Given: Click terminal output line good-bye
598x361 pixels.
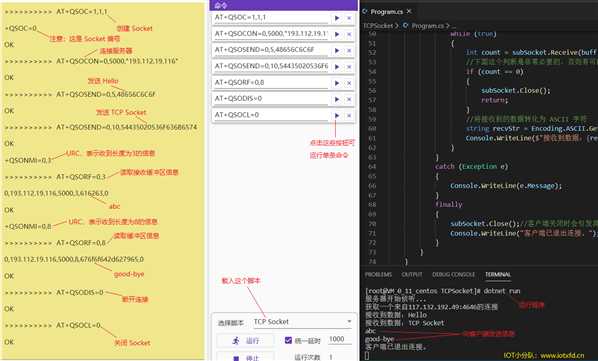Looking at the screenshot, I should [x=379, y=339].
